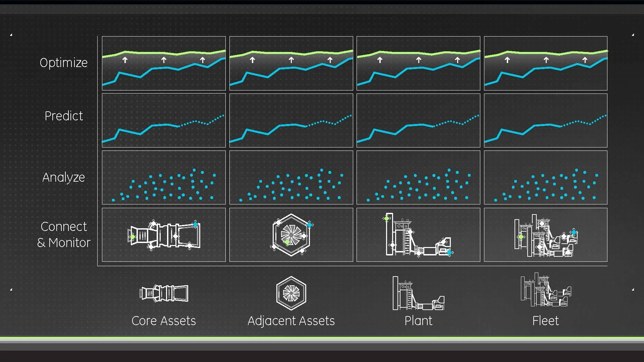The image size is (644, 362).
Task: Click the Predict row label
Action: (63, 116)
